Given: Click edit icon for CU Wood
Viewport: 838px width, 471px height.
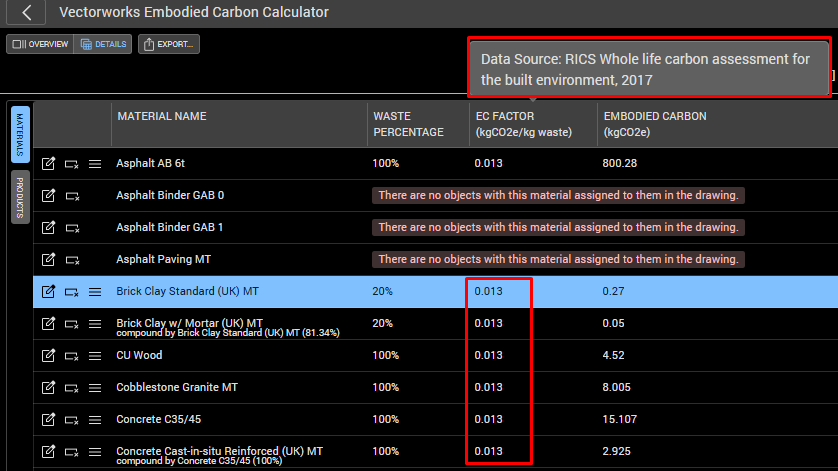Looking at the screenshot, I should coord(48,355).
